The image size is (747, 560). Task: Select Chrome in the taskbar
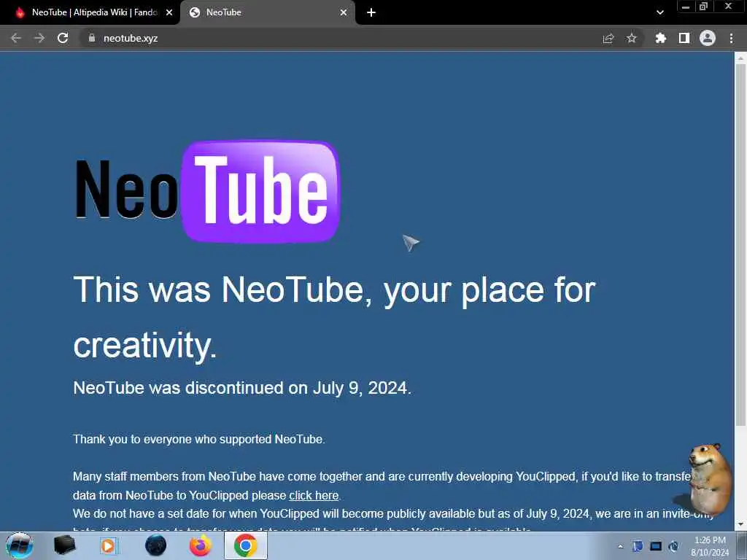click(246, 545)
